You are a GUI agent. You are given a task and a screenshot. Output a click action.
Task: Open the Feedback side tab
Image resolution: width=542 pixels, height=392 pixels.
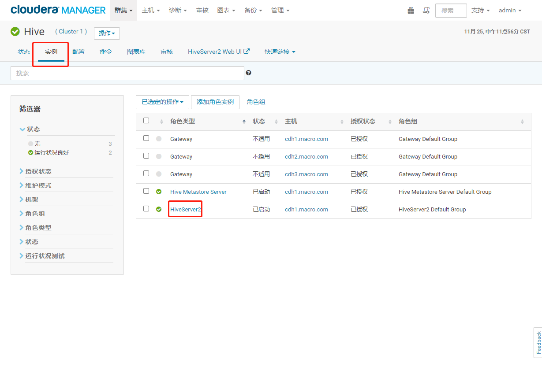538,343
